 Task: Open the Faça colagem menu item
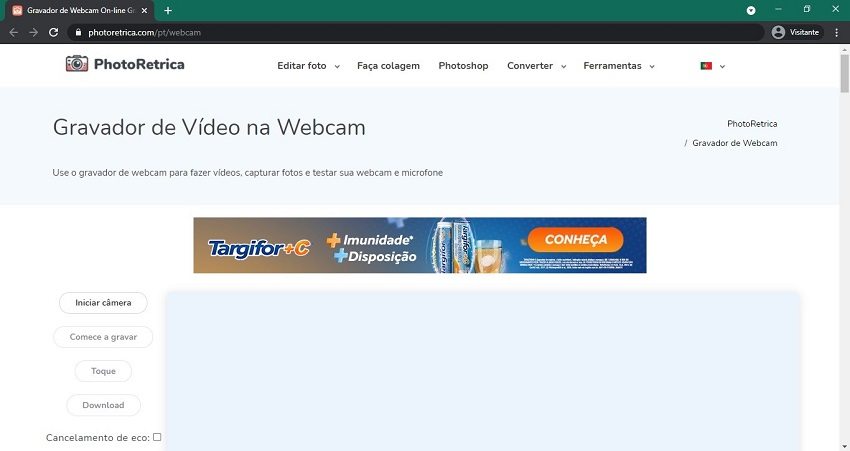pos(388,66)
